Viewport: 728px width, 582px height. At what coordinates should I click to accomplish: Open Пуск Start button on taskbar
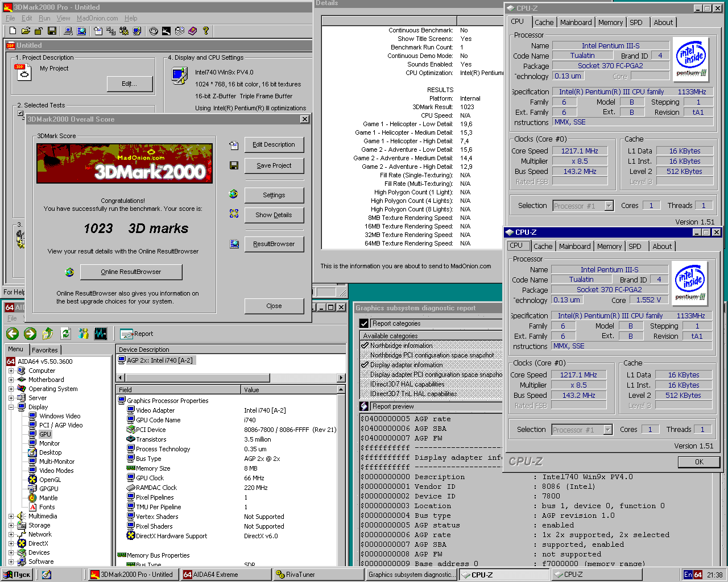(18, 575)
